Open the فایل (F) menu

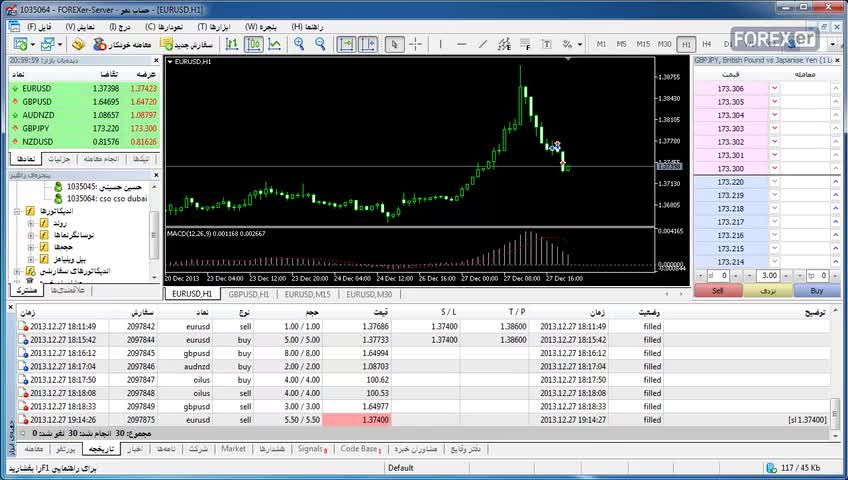(39, 26)
